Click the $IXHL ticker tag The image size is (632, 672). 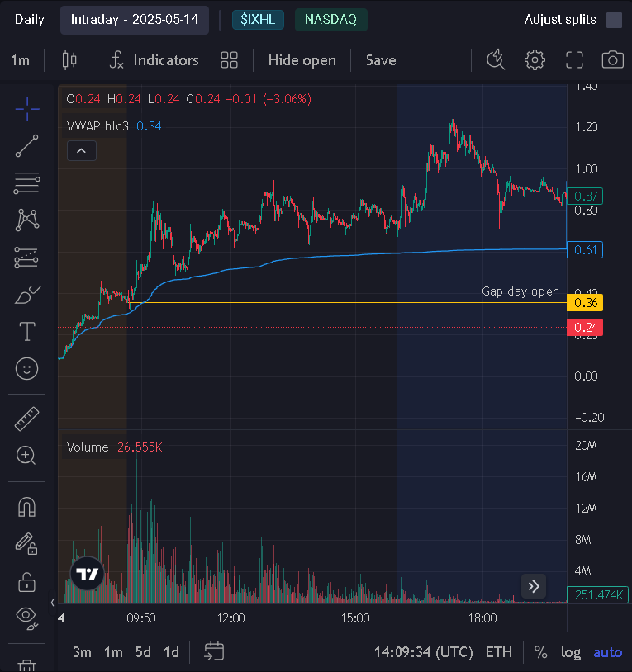pos(258,20)
